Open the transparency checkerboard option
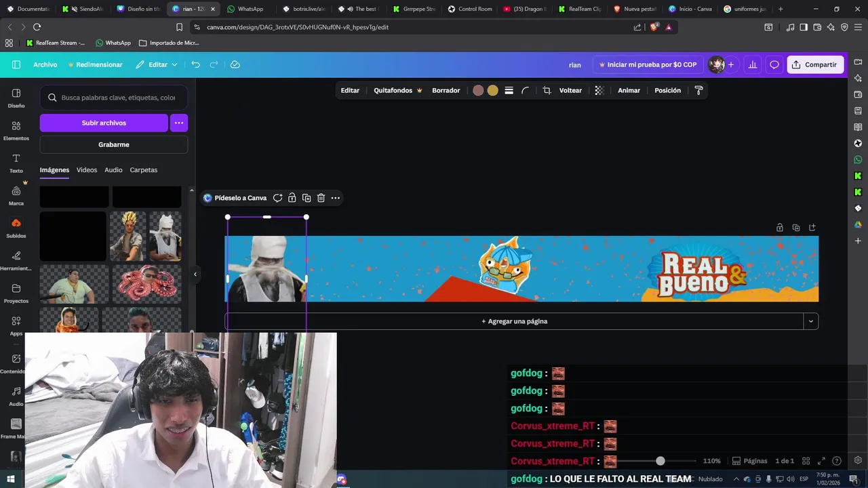 tap(599, 90)
